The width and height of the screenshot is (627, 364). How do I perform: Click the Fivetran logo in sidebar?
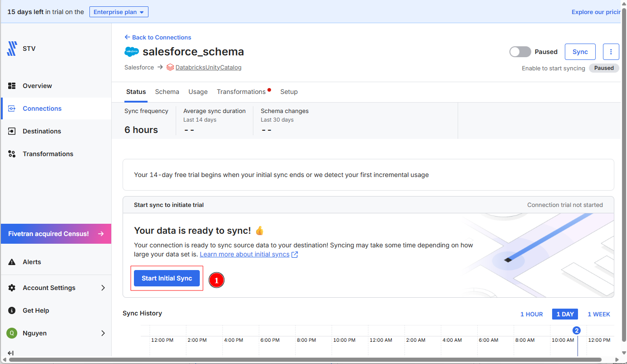(x=12, y=49)
